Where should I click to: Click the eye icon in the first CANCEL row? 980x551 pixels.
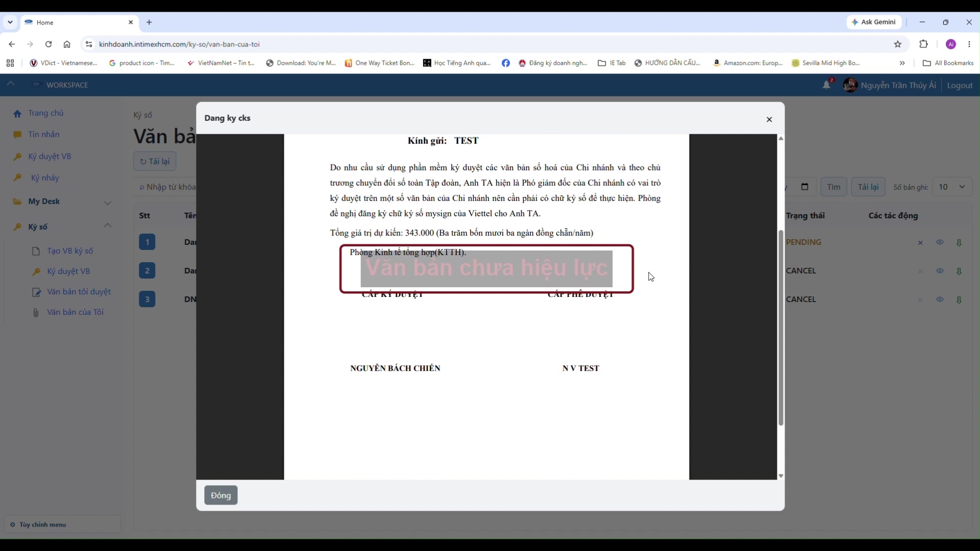click(x=940, y=271)
